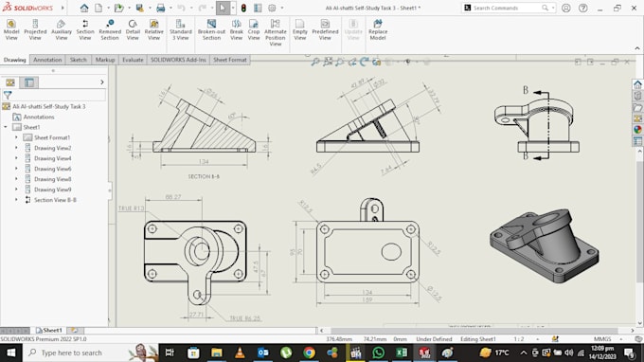
Task: Create a new document
Action: (x=98, y=8)
